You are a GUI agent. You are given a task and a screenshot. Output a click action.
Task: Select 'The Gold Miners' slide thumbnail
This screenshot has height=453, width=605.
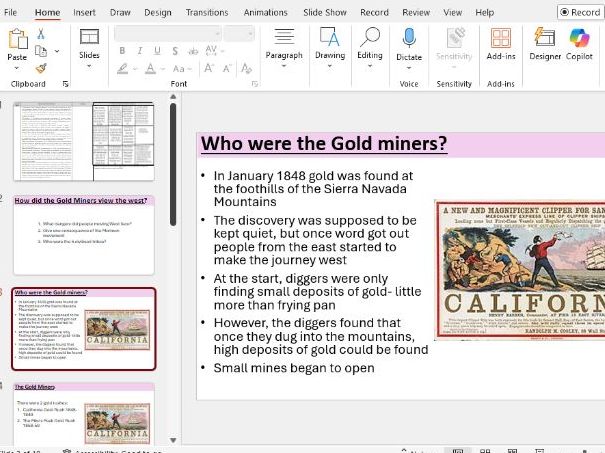click(x=84, y=414)
